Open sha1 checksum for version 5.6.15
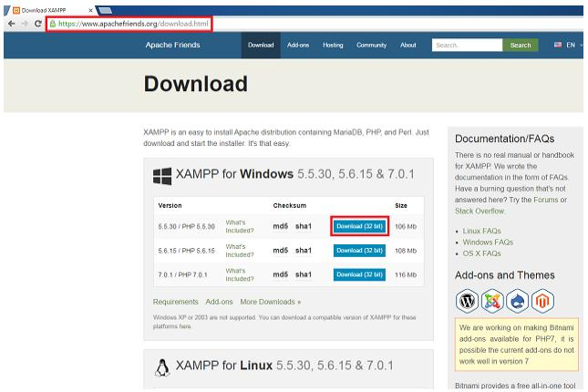This screenshot has height=392, width=588. pyautogui.click(x=304, y=250)
